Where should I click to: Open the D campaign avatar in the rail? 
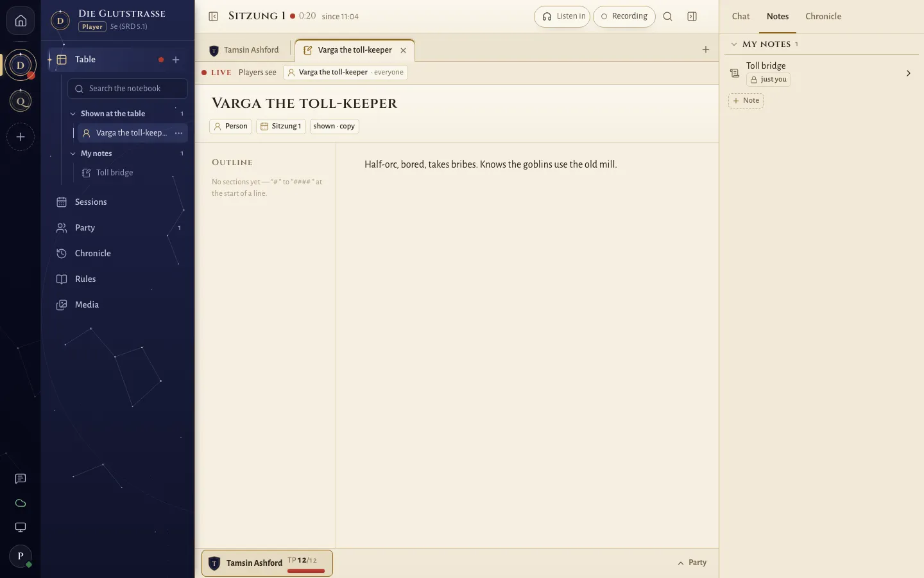[21, 65]
